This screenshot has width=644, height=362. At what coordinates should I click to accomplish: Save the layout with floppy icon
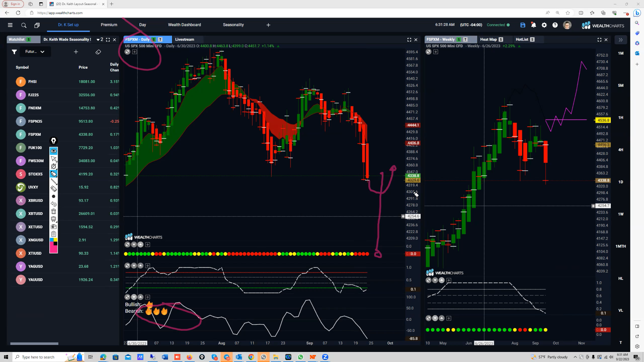click(523, 25)
